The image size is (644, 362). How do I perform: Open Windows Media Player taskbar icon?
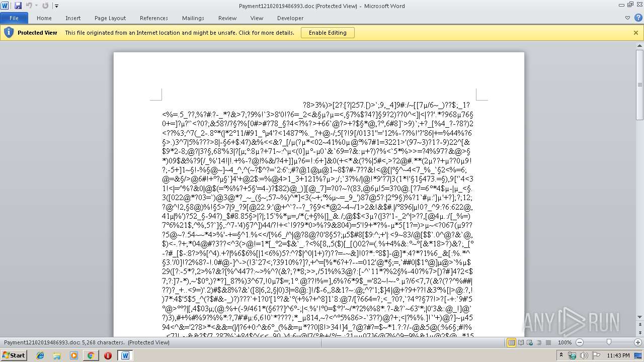pyautogui.click(x=74, y=355)
